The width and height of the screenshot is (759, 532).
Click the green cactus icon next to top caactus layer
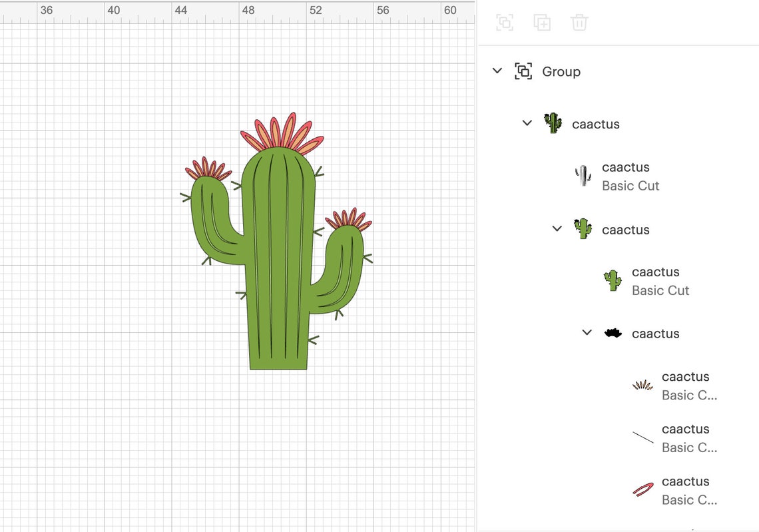553,123
